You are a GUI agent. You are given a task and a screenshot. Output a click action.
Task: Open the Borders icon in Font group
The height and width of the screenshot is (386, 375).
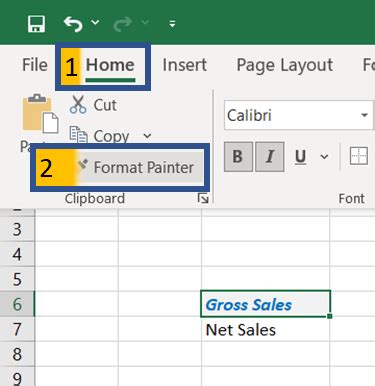pos(359,156)
